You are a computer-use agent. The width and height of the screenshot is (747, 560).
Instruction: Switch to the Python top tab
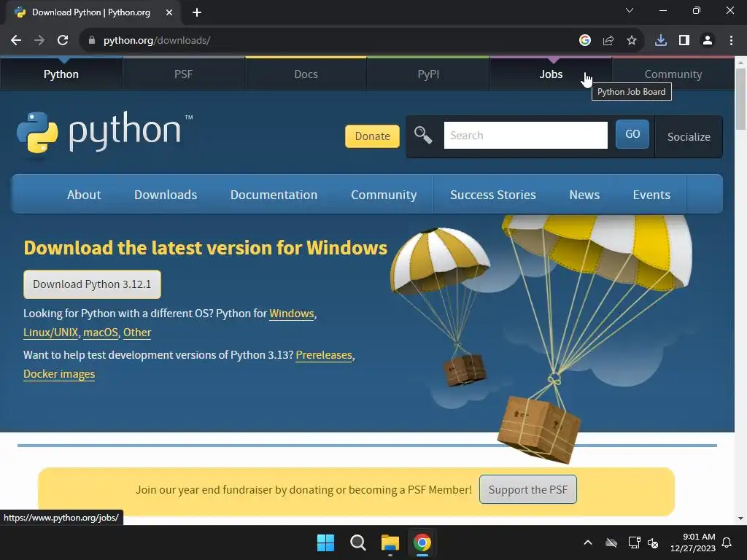pyautogui.click(x=61, y=74)
